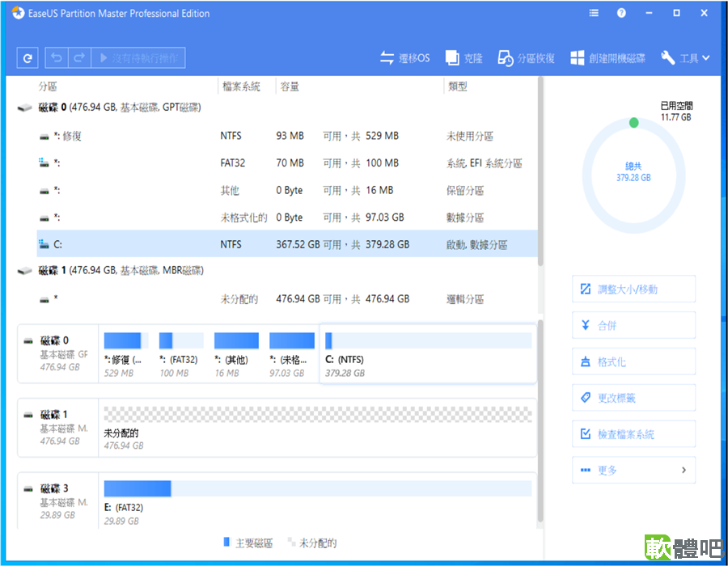Click the EaseUS application logo icon
Image resolution: width=728 pixels, height=566 pixels.
[x=18, y=13]
